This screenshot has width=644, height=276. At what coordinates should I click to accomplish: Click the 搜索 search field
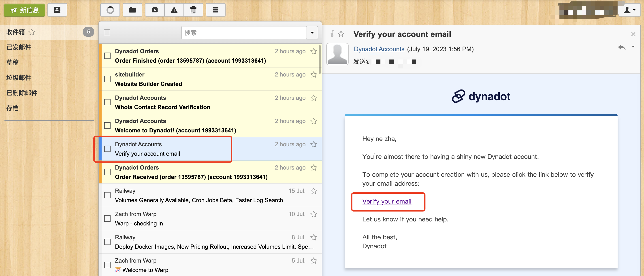pos(244,32)
